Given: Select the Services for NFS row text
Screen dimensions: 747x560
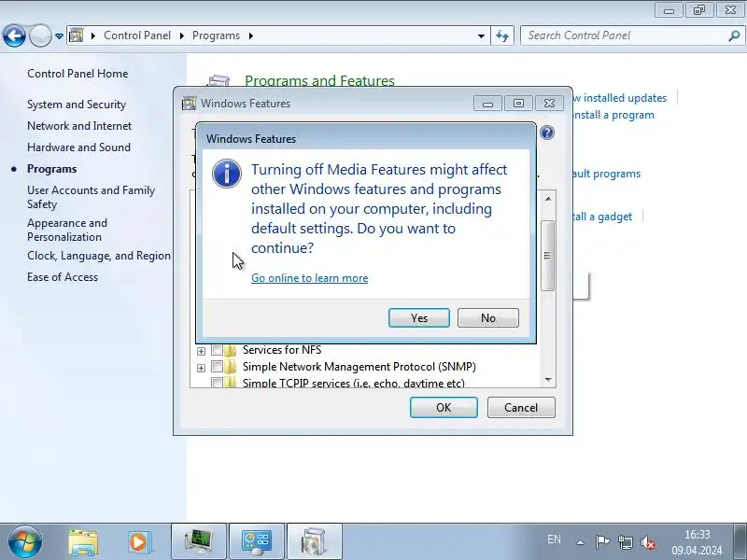Looking at the screenshot, I should [x=282, y=350].
